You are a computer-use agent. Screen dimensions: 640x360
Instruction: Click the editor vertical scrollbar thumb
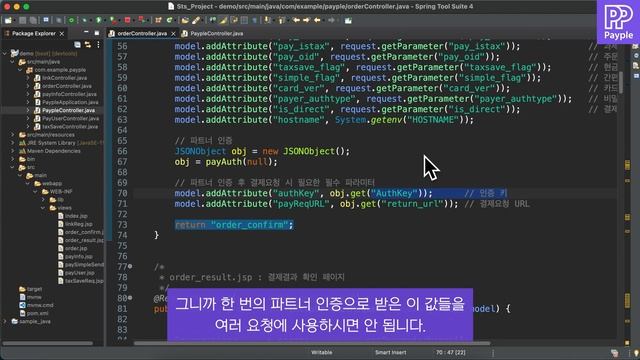click(x=621, y=82)
